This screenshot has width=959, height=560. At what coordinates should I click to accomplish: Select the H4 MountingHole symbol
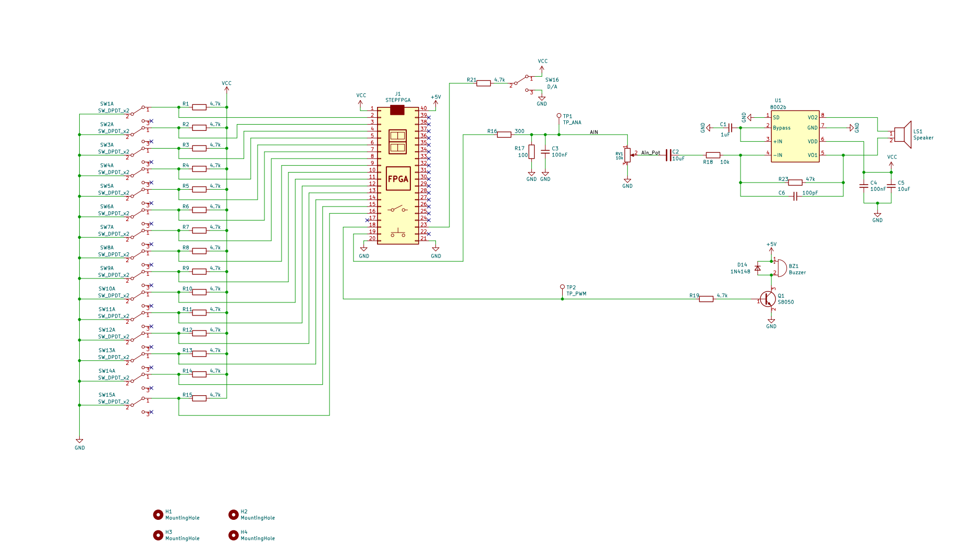tap(234, 535)
